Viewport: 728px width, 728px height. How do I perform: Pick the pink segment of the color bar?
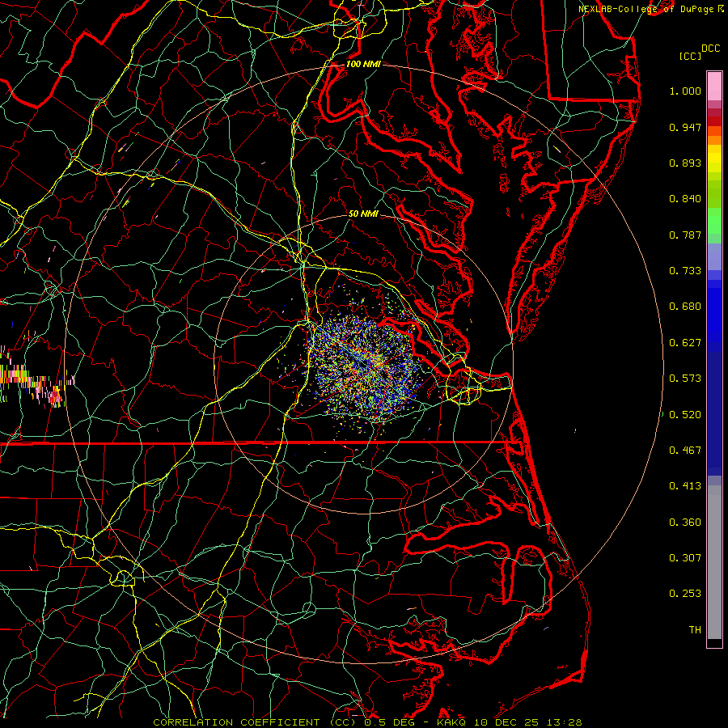(714, 87)
